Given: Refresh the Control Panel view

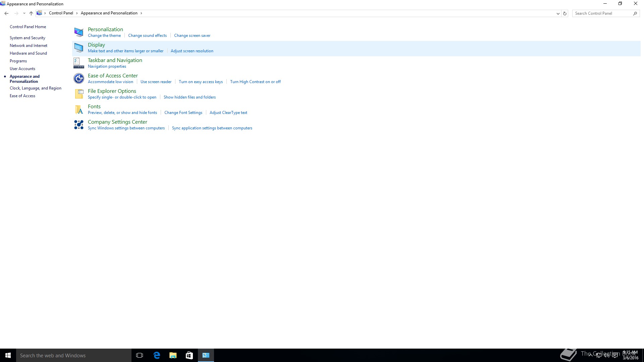Looking at the screenshot, I should (565, 13).
